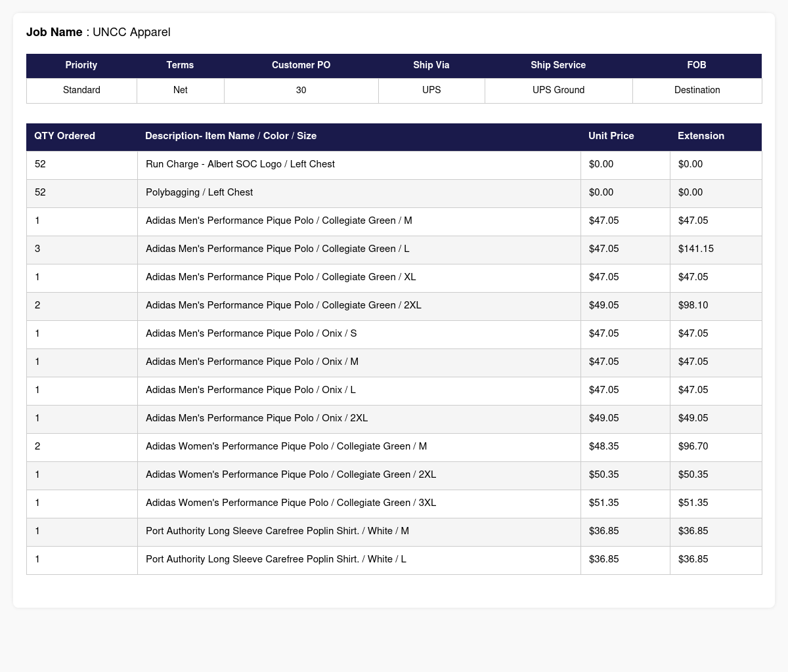Image resolution: width=788 pixels, height=672 pixels.
Task: Click the Customer PO header
Action: click(301, 65)
